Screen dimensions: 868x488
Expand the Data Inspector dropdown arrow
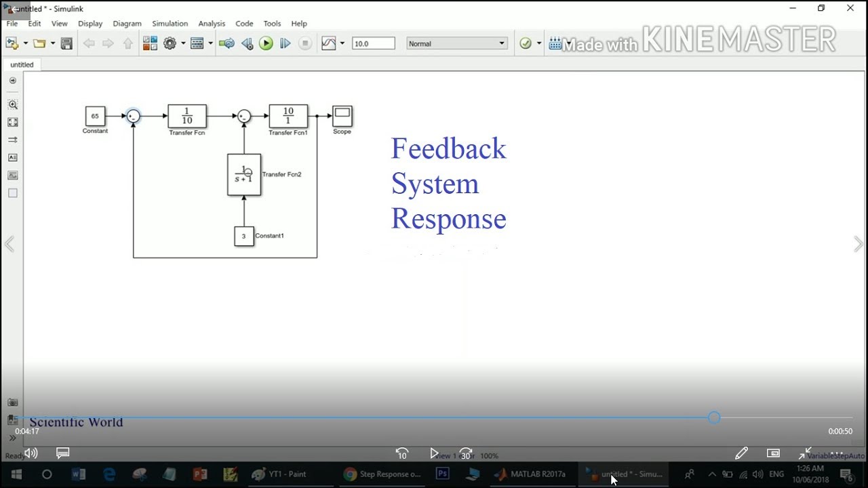click(x=342, y=43)
